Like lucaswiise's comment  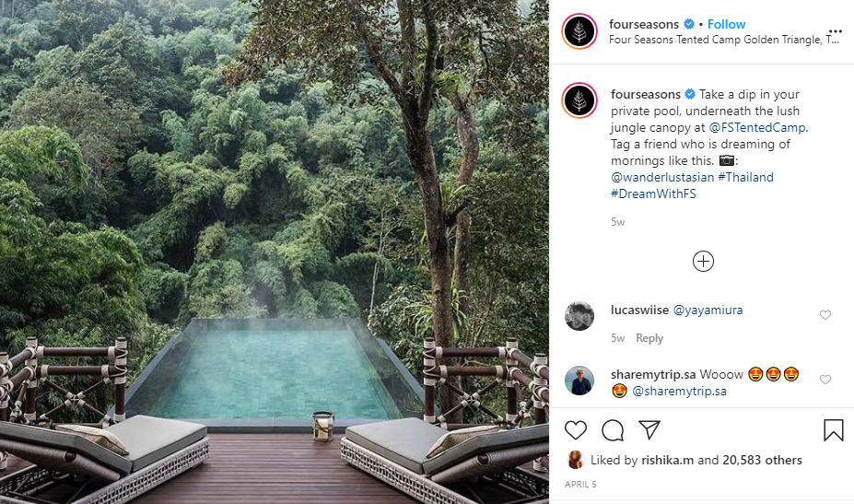825,315
